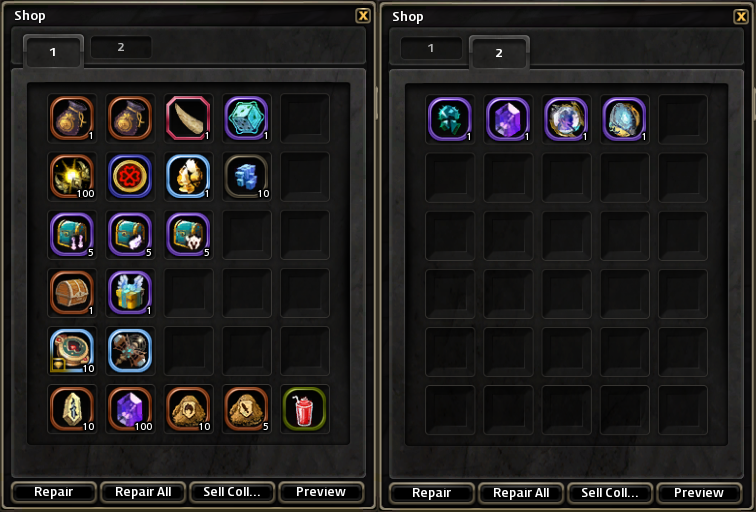Select the winged gift box item
The image size is (756, 512).
[130, 293]
